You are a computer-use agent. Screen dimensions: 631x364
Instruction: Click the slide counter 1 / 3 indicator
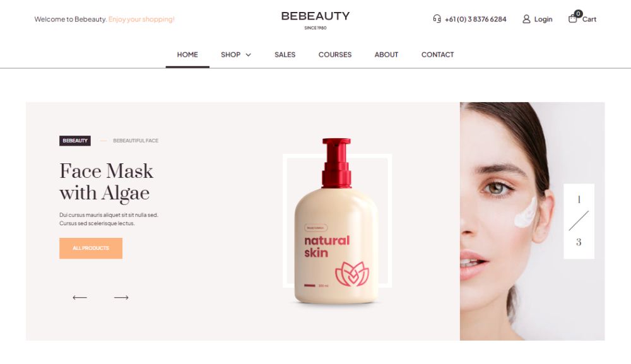click(x=579, y=221)
